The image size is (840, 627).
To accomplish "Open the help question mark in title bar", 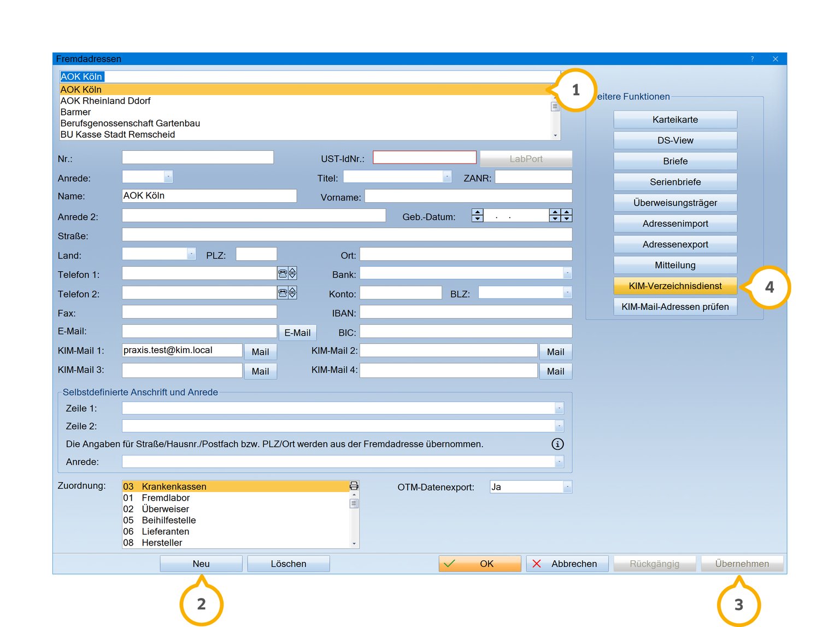I will (752, 59).
